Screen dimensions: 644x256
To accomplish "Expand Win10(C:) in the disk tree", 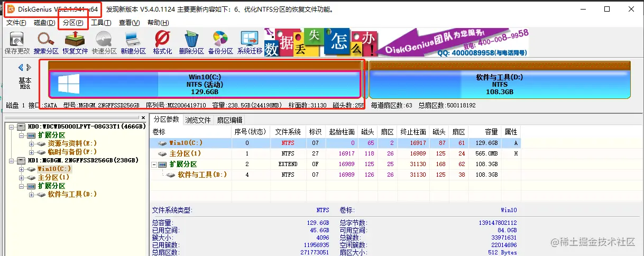I will (22, 169).
